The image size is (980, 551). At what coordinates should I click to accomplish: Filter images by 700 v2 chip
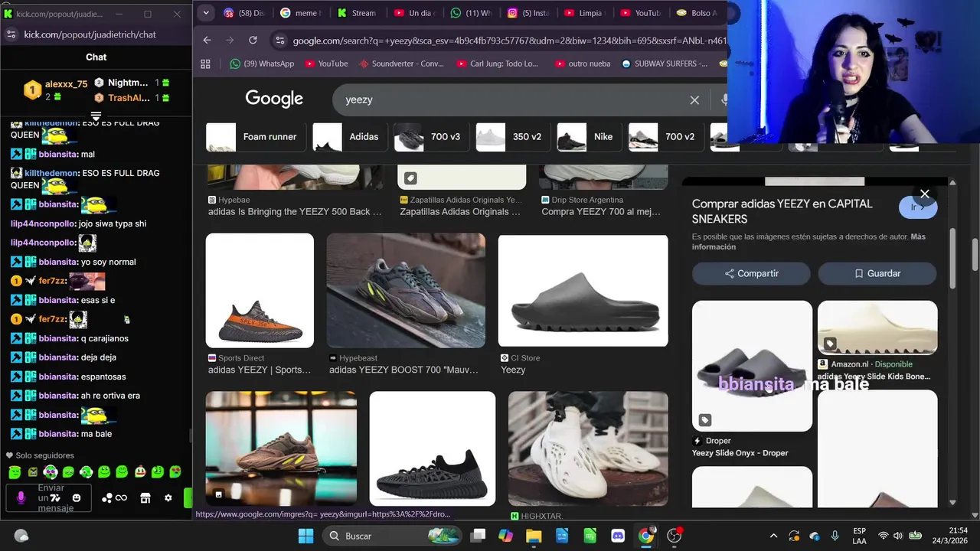pyautogui.click(x=665, y=137)
